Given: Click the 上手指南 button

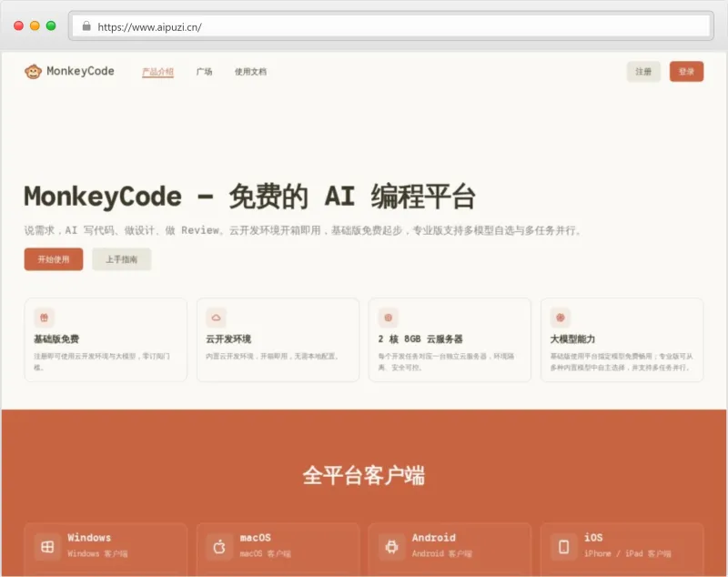Looking at the screenshot, I should pyautogui.click(x=122, y=259).
